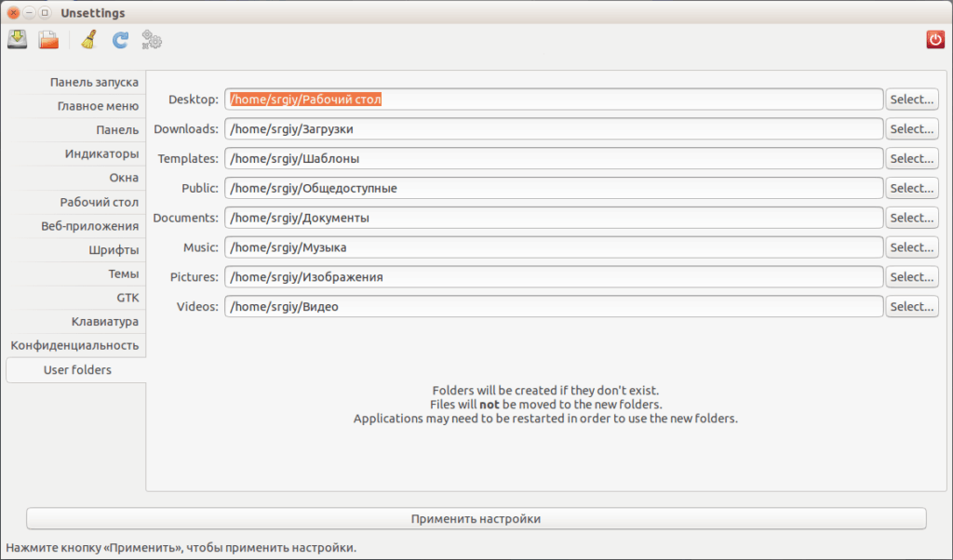Select the GTK tab
953x560 pixels.
pyautogui.click(x=76, y=298)
